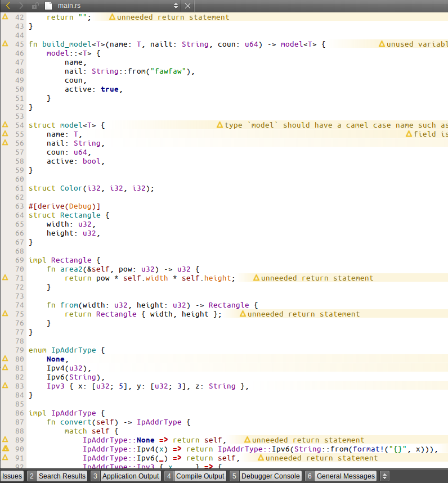Click 'unneeded return statement' annotation on line 75
Image resolution: width=448 pixels, height=483 pixels.
coord(303,314)
